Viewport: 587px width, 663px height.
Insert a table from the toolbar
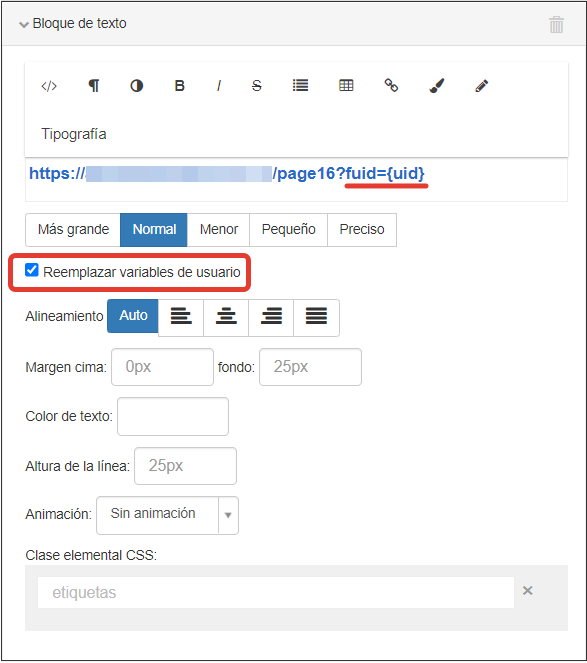click(x=346, y=85)
